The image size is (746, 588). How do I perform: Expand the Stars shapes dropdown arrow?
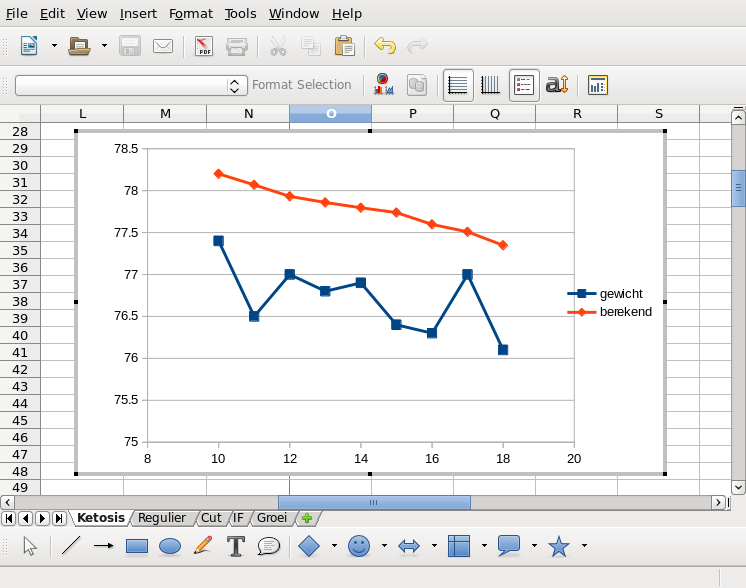pos(584,546)
